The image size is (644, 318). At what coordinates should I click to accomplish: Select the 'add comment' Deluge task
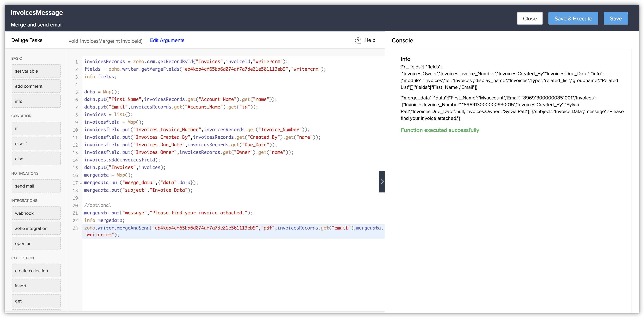pyautogui.click(x=36, y=86)
